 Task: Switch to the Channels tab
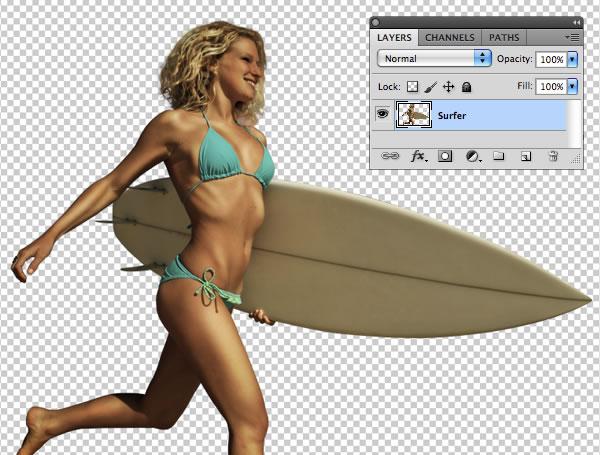tap(449, 38)
